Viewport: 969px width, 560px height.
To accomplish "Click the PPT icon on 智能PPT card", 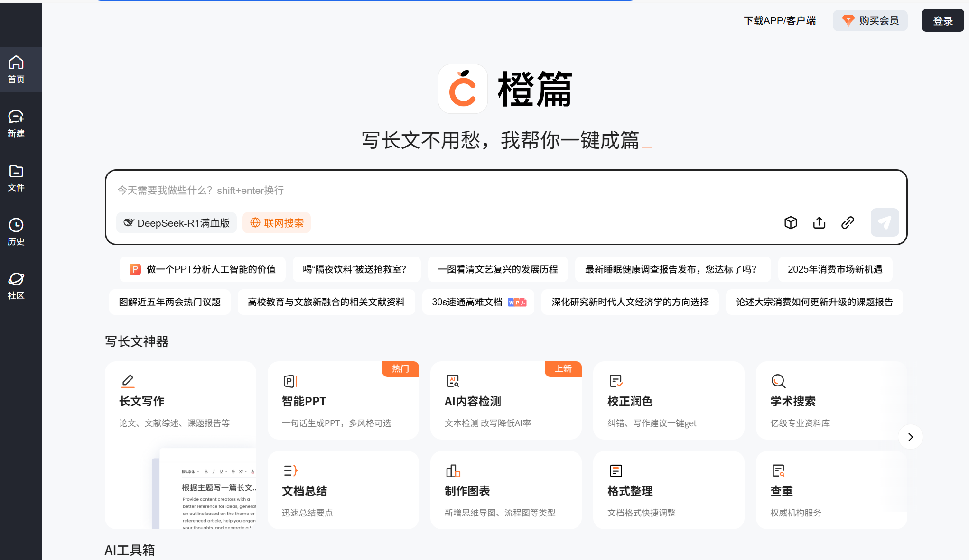I will tap(290, 381).
